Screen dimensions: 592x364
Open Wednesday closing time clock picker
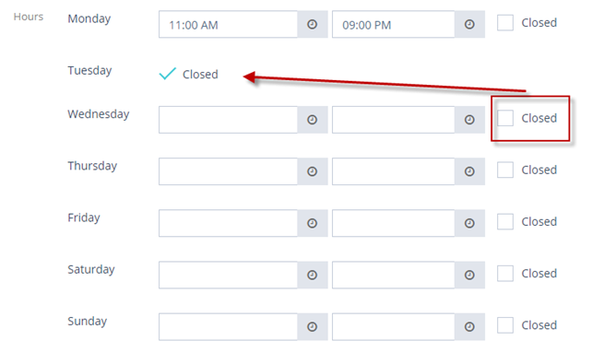pos(469,120)
